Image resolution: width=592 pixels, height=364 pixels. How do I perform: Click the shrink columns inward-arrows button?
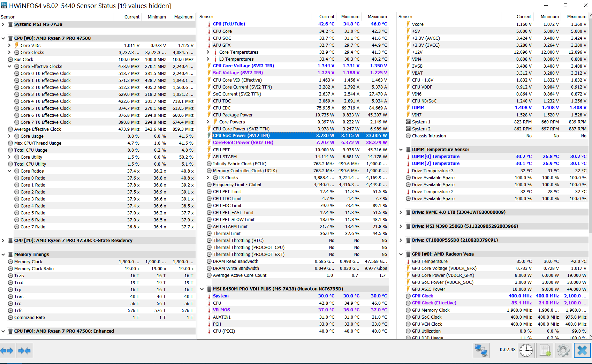pyautogui.click(x=24, y=351)
